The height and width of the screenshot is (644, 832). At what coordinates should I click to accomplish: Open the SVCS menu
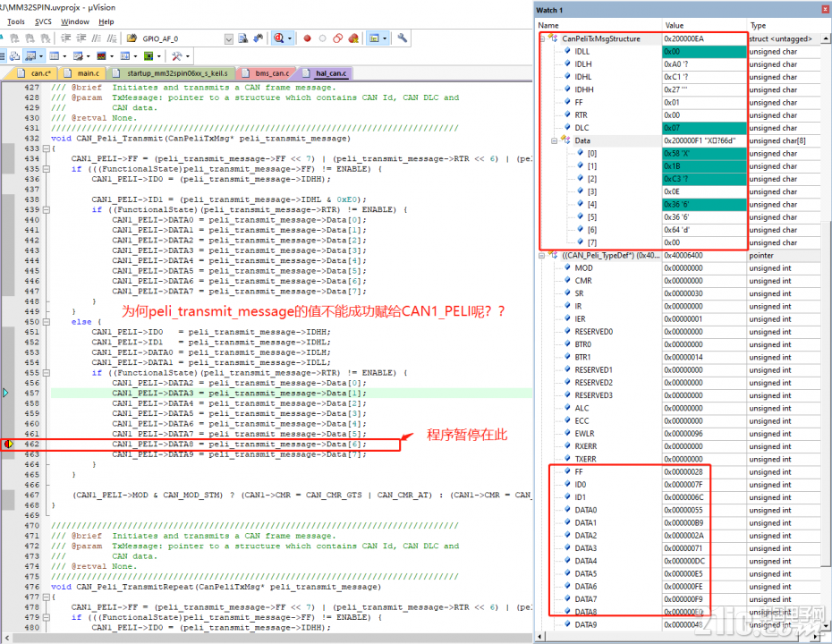click(x=44, y=21)
